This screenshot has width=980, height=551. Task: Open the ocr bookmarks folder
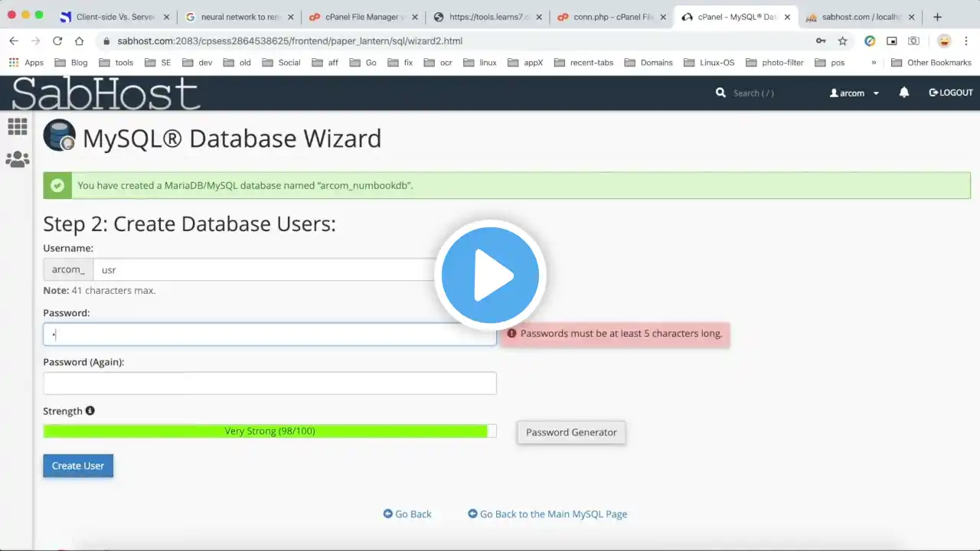point(438,63)
